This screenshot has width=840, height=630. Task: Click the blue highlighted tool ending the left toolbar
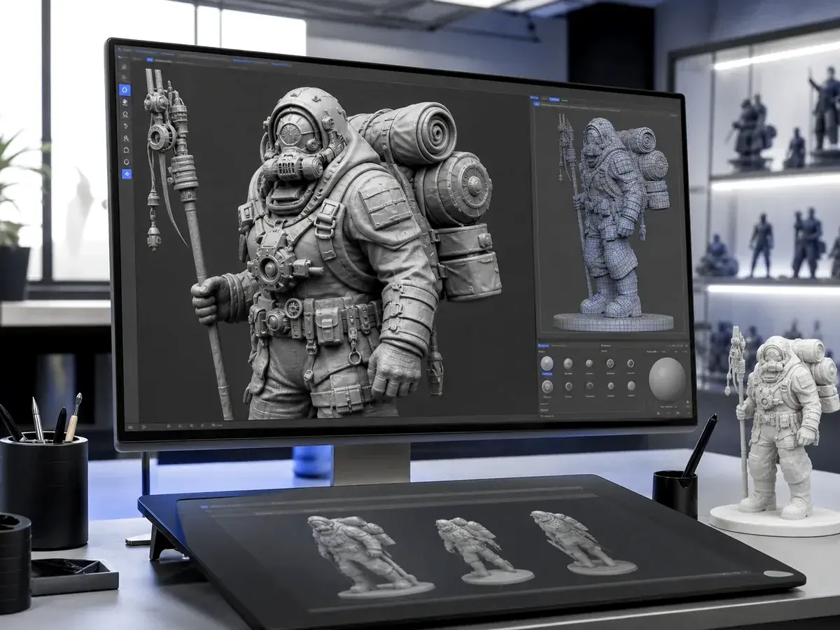[x=127, y=174]
